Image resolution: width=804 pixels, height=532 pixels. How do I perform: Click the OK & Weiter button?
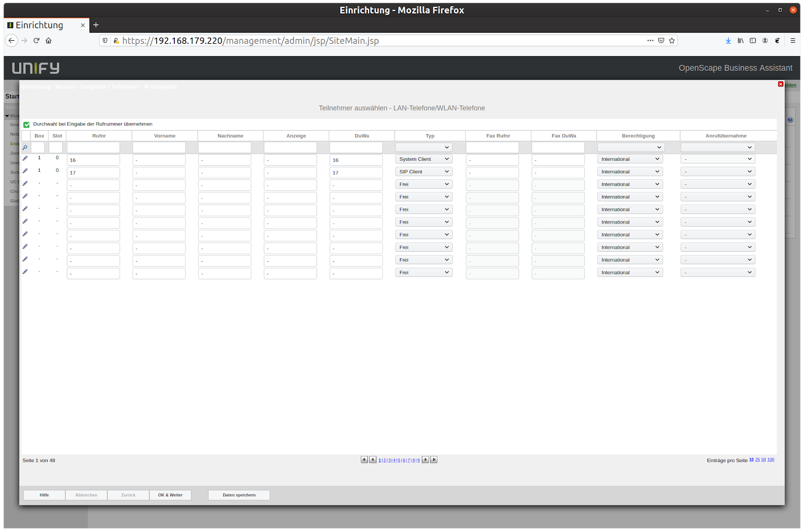[170, 495]
